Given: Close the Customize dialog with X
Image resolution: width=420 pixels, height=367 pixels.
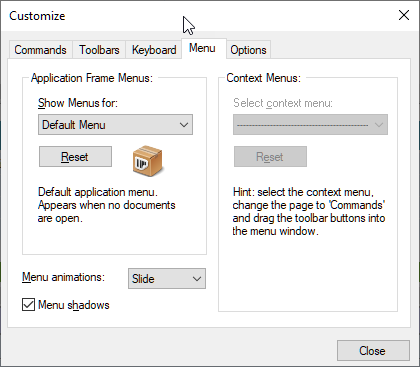Looking at the screenshot, I should [404, 15].
